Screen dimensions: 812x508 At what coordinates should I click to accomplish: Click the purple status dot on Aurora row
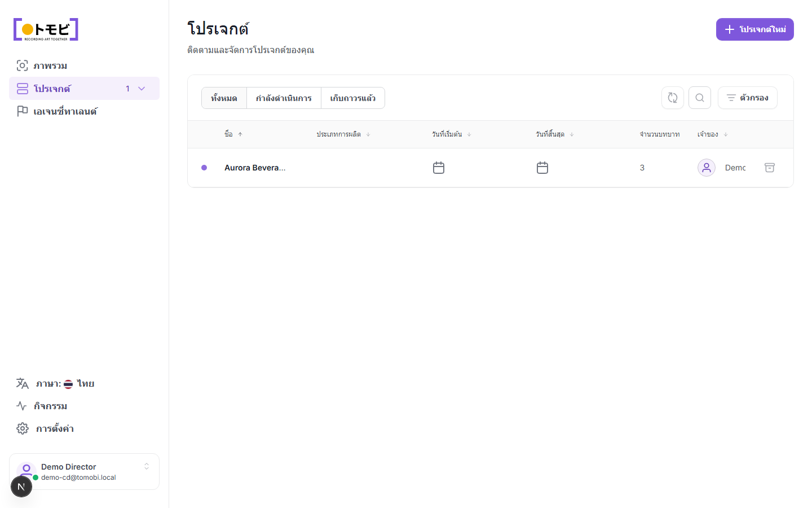point(204,168)
